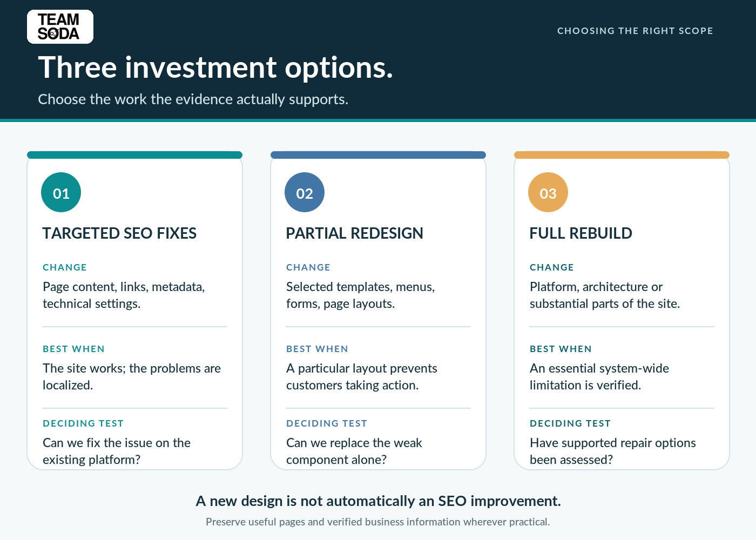The height and width of the screenshot is (540, 756).
Task: Click DECIDING TEST label in Targeted SEO Fixes card
Action: 83,423
